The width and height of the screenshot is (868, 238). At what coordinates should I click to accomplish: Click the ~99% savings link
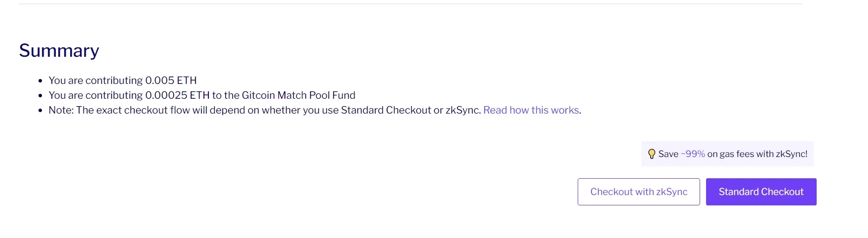click(x=693, y=154)
